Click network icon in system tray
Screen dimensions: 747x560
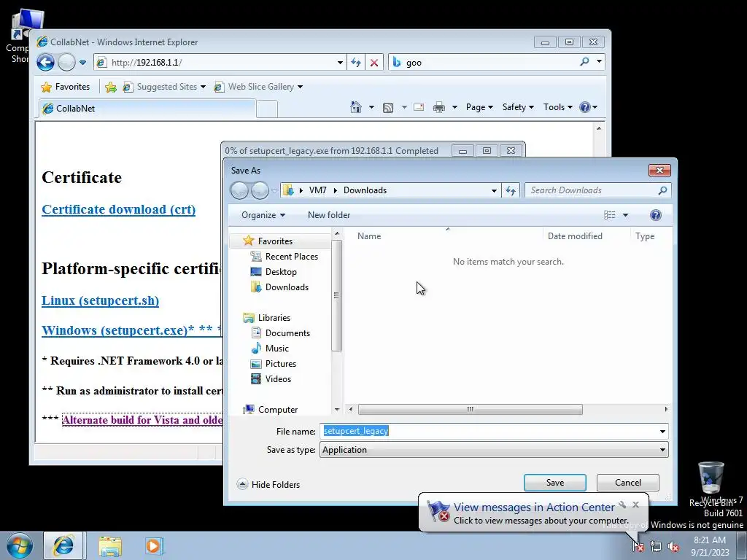click(656, 547)
